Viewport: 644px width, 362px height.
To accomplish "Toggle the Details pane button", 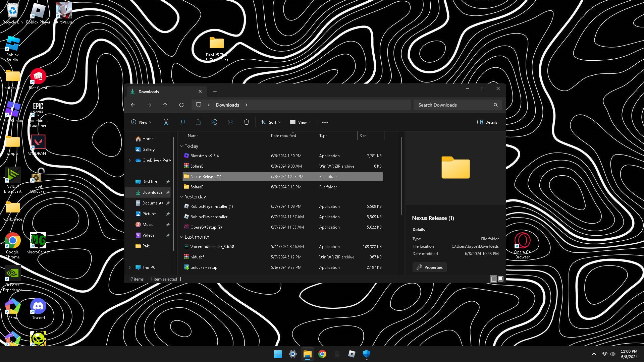I will tap(487, 122).
